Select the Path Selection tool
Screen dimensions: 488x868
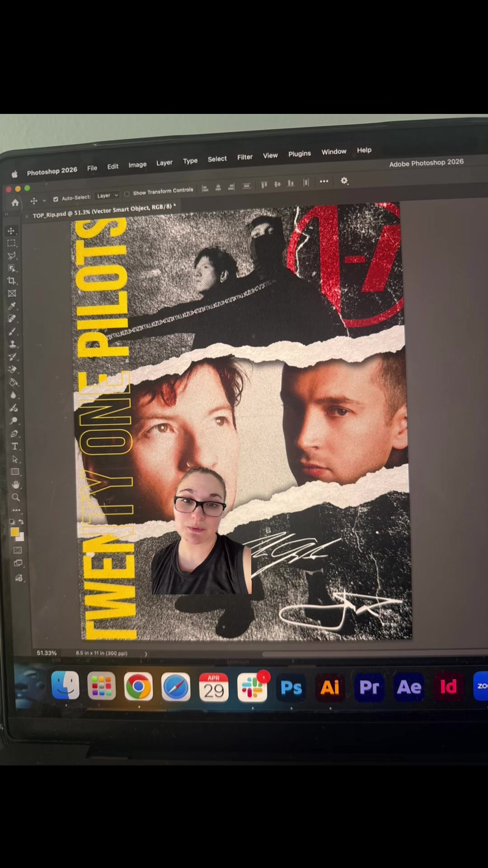(15, 459)
